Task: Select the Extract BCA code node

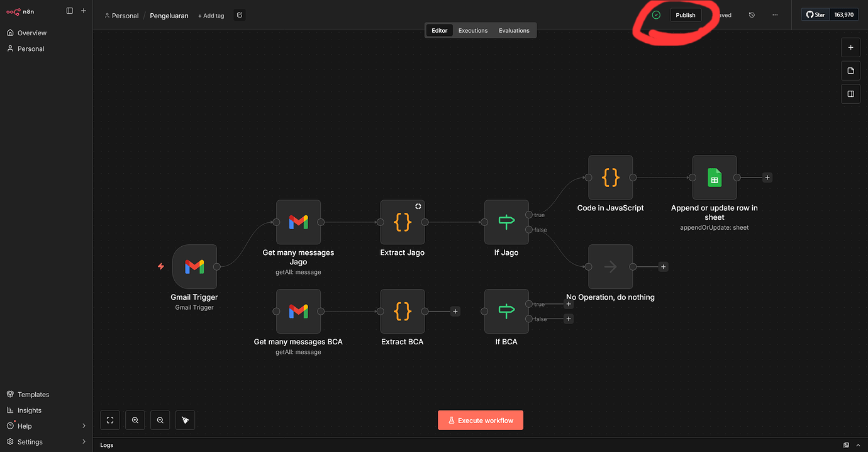Action: click(x=403, y=312)
